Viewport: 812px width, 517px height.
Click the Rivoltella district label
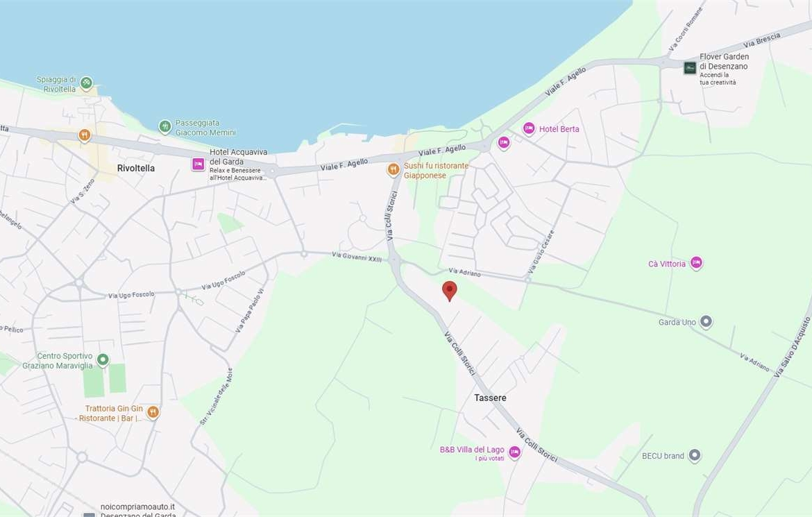tap(136, 168)
